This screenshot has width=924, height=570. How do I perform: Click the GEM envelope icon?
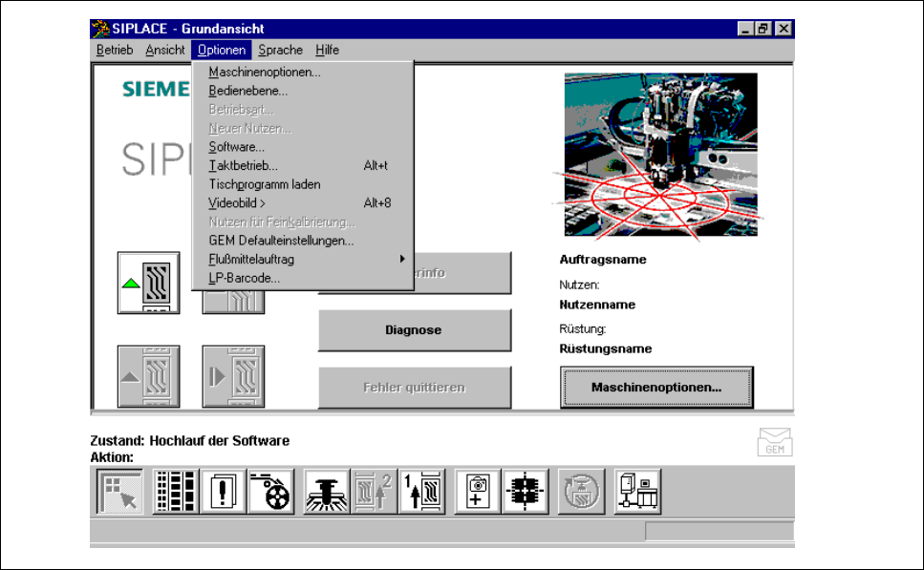[775, 443]
